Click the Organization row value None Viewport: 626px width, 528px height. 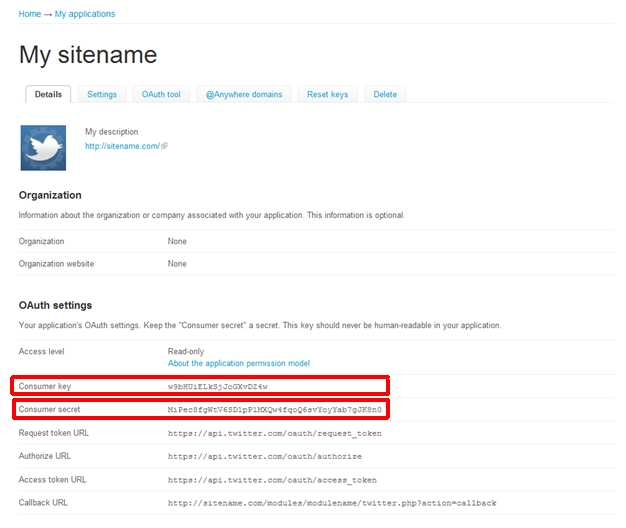[177, 241]
